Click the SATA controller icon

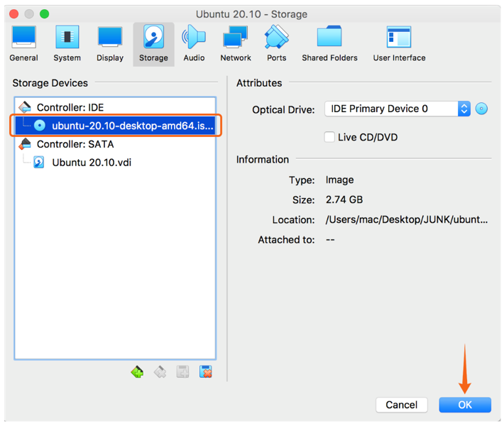click(25, 144)
